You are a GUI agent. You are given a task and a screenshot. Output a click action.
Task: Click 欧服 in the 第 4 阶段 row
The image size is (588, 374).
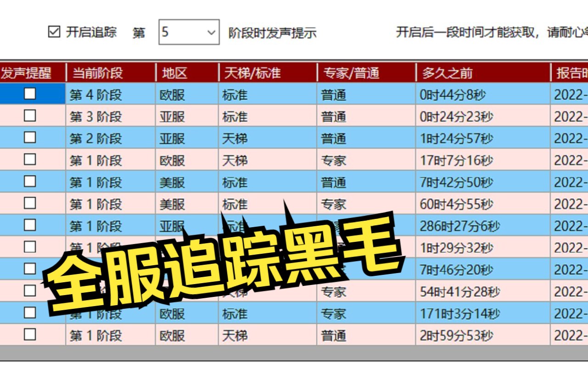(187, 95)
